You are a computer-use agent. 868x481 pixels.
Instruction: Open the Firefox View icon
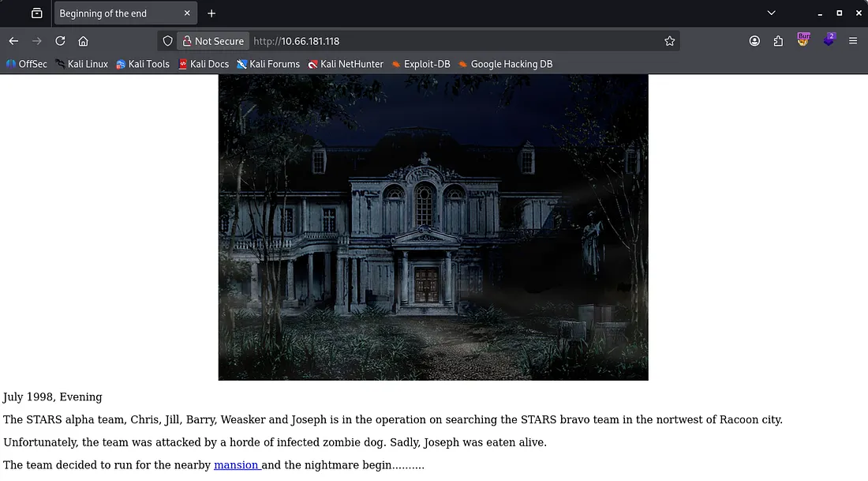pos(36,13)
